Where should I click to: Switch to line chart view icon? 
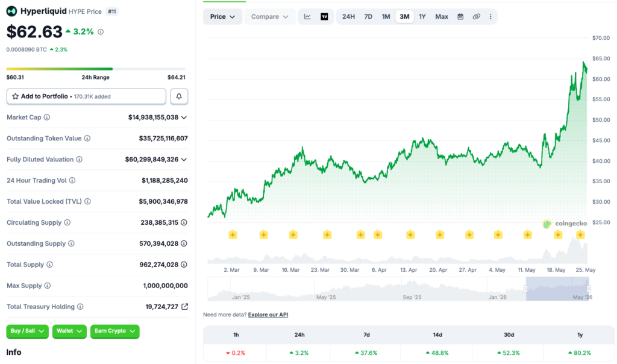(307, 16)
